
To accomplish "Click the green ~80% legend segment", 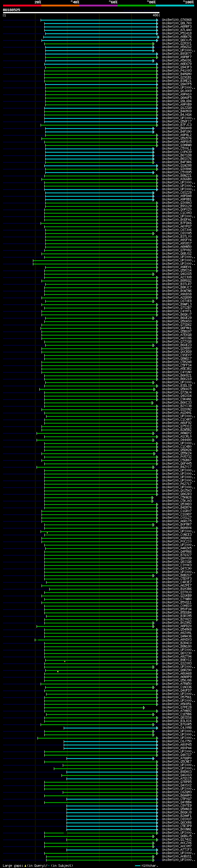I will pyautogui.click(x=136, y=6).
